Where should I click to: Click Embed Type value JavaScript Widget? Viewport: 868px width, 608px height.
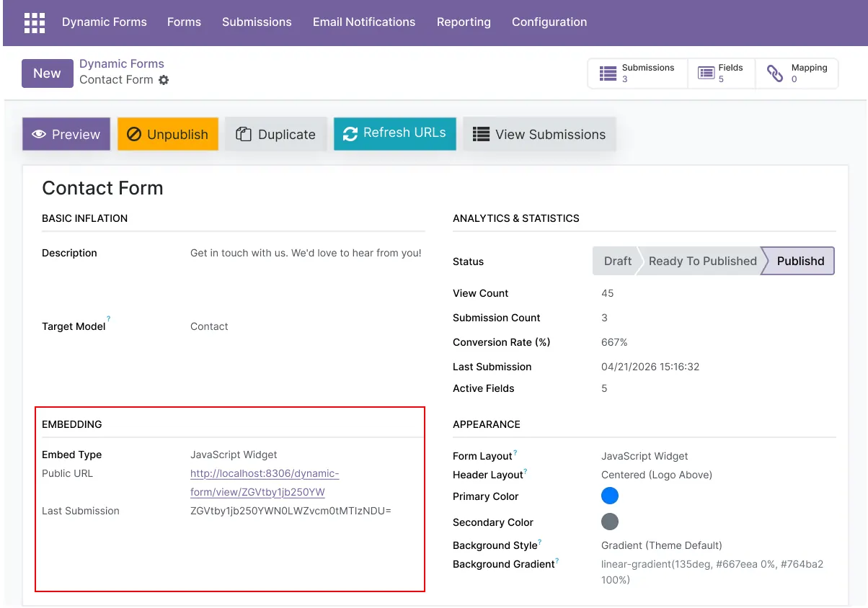click(x=234, y=455)
